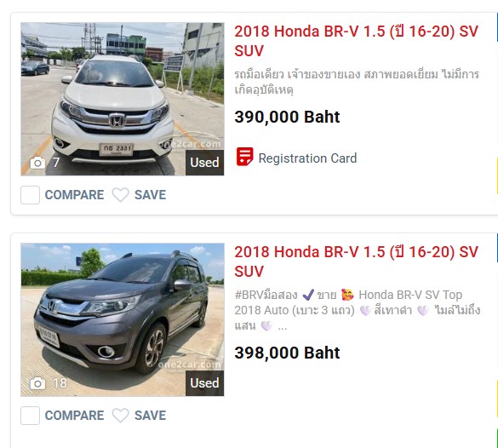498x448 pixels.
Task: Click camera icon with 18 photos
Action: pyautogui.click(x=37, y=383)
